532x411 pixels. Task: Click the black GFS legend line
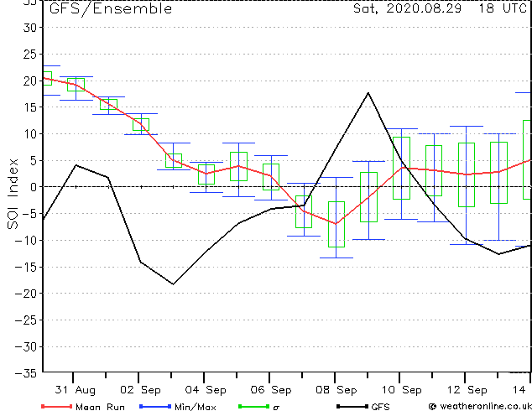tap(352, 406)
